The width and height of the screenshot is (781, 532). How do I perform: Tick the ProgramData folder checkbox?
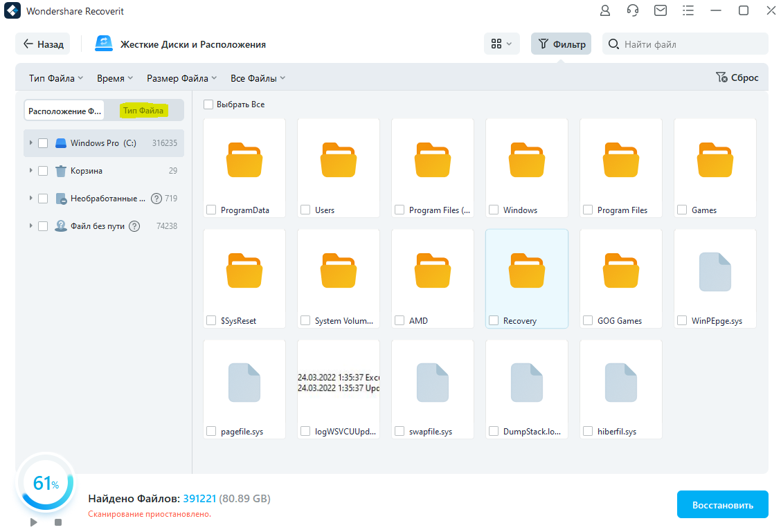(211, 210)
